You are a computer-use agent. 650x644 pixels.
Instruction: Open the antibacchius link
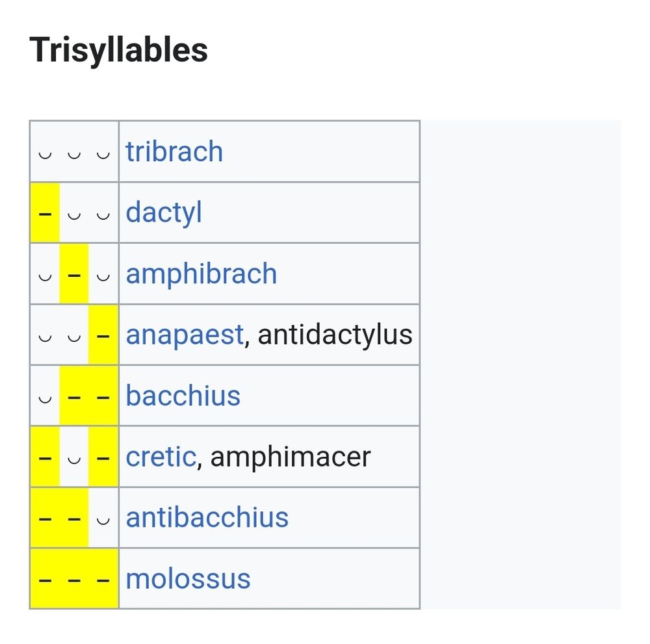[x=207, y=517]
